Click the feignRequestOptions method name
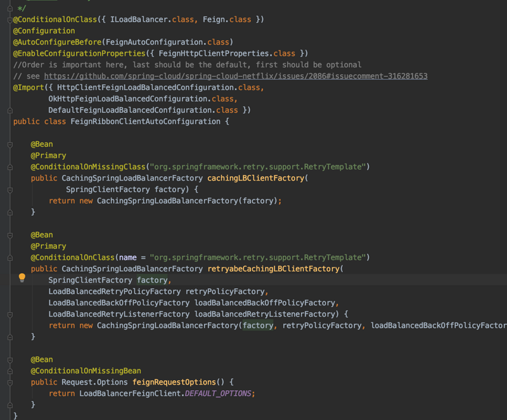The width and height of the screenshot is (507, 420). [x=174, y=382]
